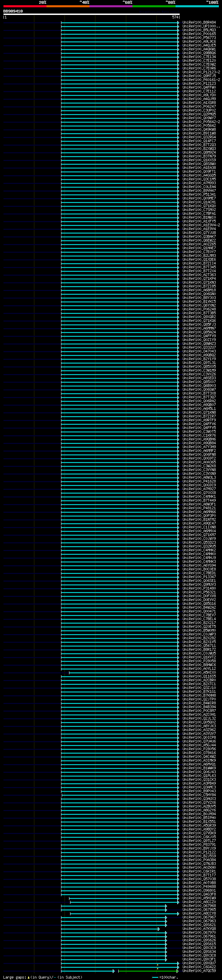Open hit UniRef100_B4WIR8

[x=199, y=703]
